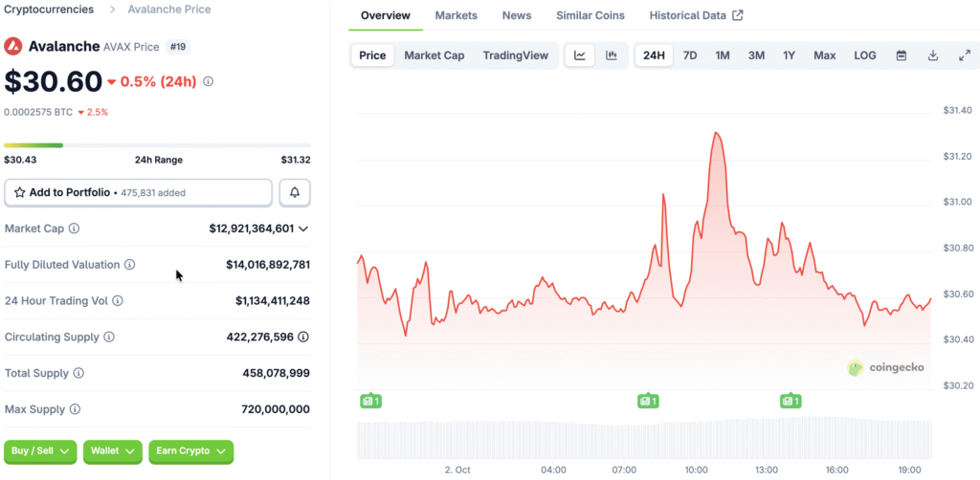Viewport: 980px width, 480px height.
Task: Toggle the LOG scale option
Action: pos(864,55)
